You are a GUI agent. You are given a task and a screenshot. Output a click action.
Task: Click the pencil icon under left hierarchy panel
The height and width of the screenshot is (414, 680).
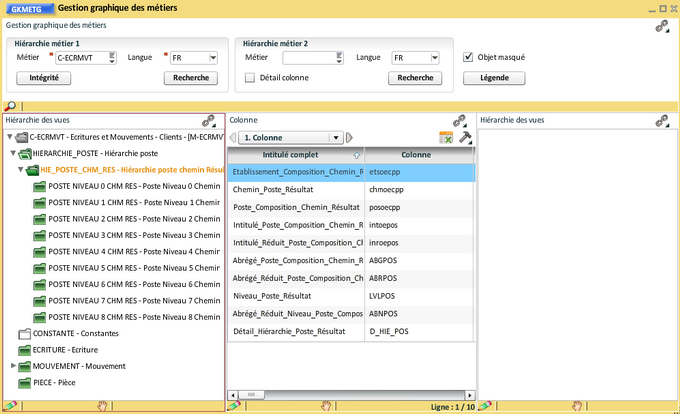(x=10, y=406)
